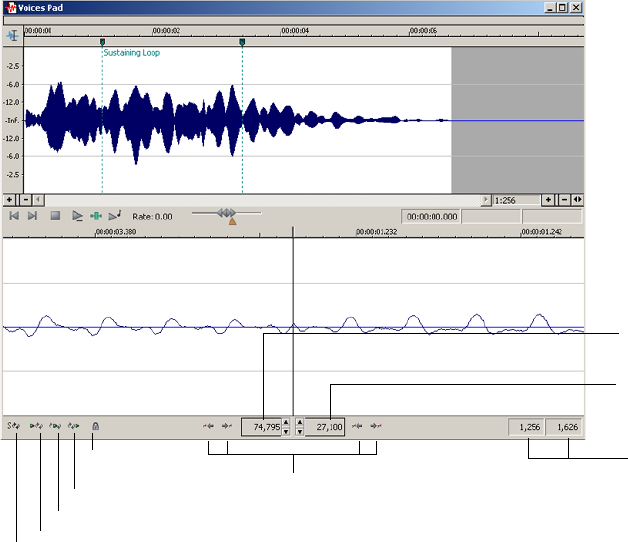The image size is (628, 542).
Task: Click the green Play Looped button
Action: coord(96,216)
